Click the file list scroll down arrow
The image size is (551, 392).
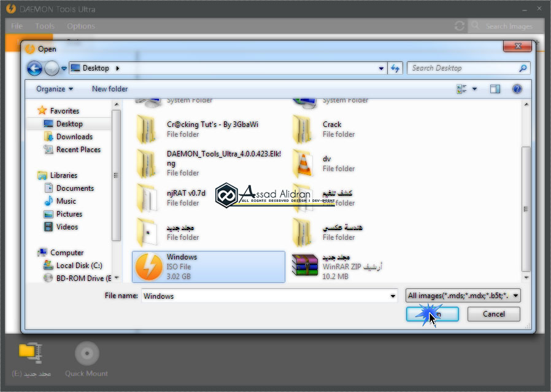pyautogui.click(x=526, y=277)
